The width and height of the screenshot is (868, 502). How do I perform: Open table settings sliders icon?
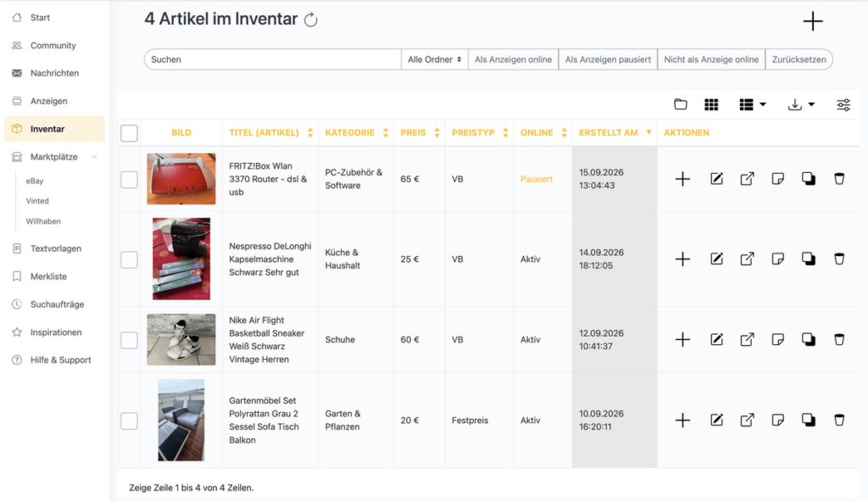(x=843, y=104)
